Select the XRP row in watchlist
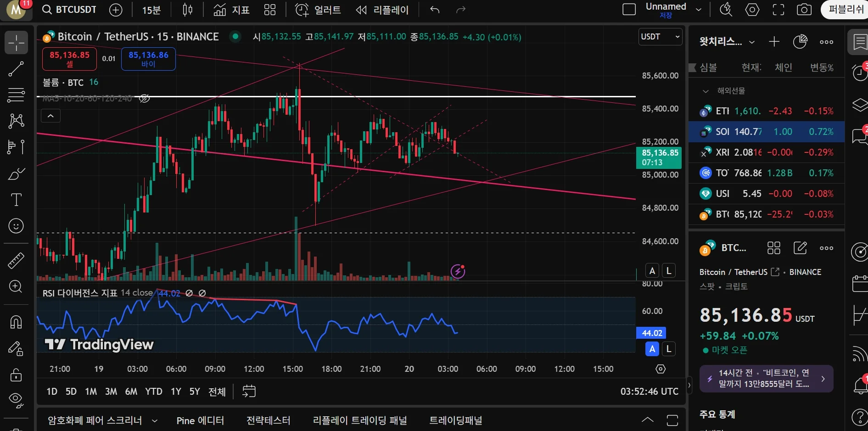 767,152
